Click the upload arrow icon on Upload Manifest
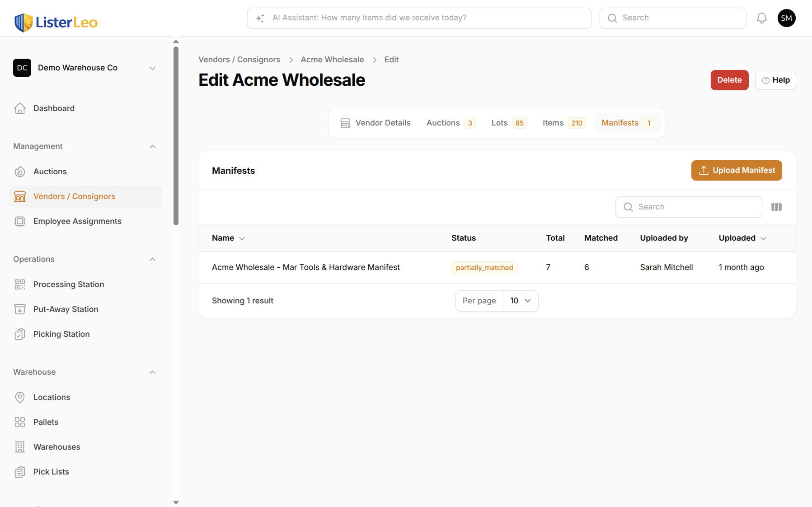 click(x=704, y=170)
